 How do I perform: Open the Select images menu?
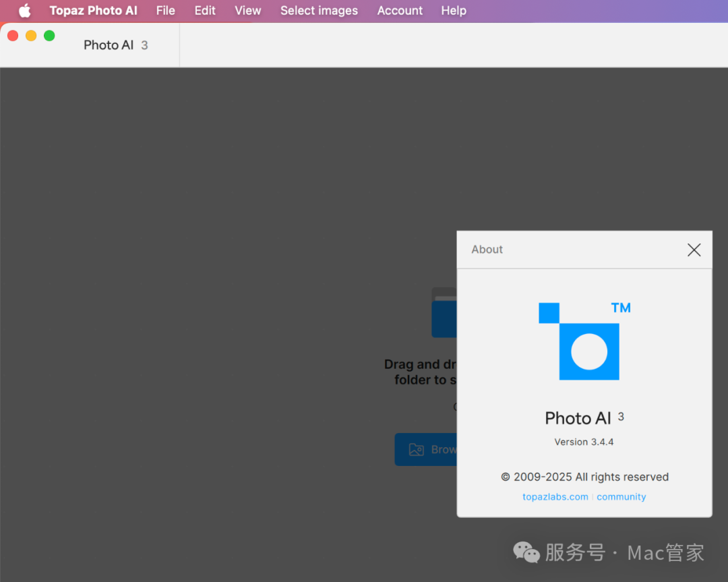(319, 11)
